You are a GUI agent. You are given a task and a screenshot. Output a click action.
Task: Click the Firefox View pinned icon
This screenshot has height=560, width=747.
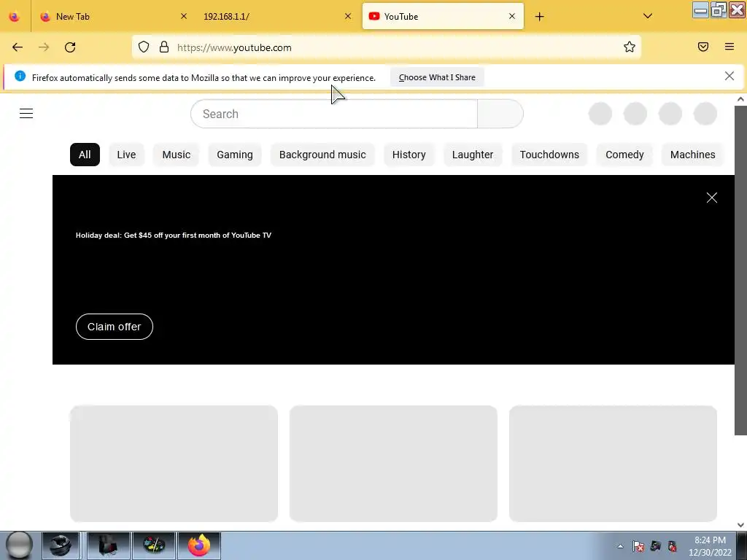[x=15, y=17]
